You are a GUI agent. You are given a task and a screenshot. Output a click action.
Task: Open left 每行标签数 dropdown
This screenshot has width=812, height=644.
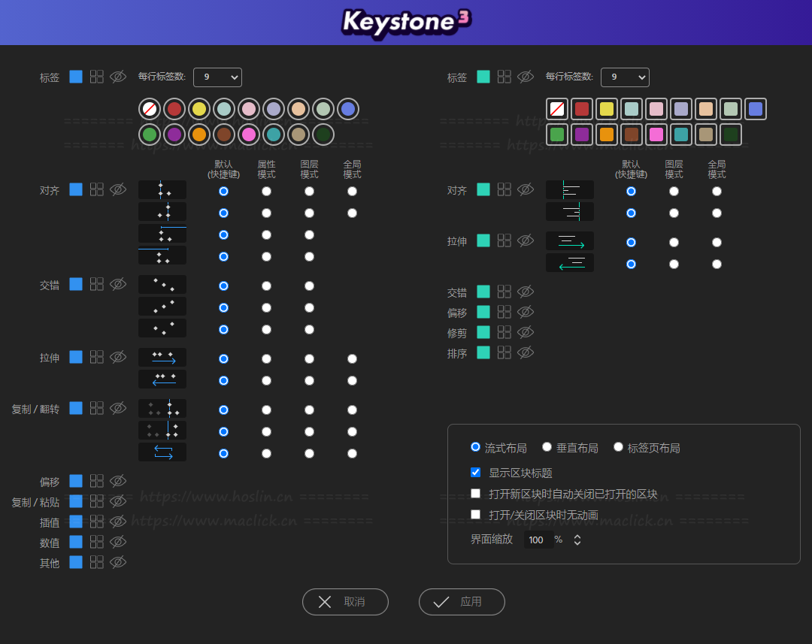(217, 77)
